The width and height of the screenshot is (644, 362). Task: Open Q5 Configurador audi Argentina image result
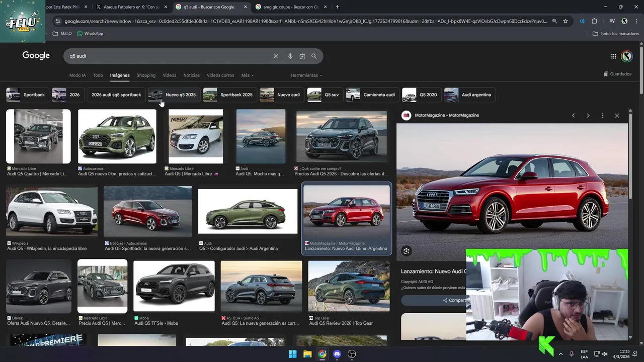[x=248, y=211]
